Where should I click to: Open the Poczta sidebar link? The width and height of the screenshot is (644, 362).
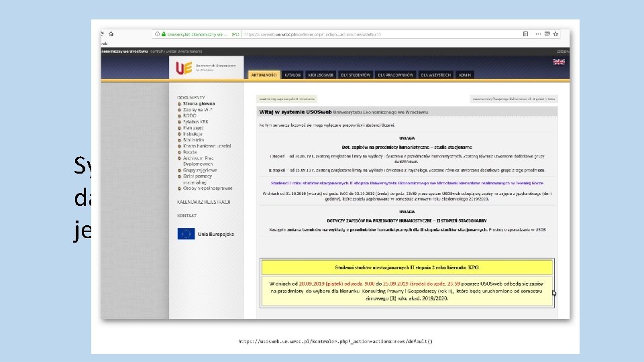pyautogui.click(x=190, y=152)
